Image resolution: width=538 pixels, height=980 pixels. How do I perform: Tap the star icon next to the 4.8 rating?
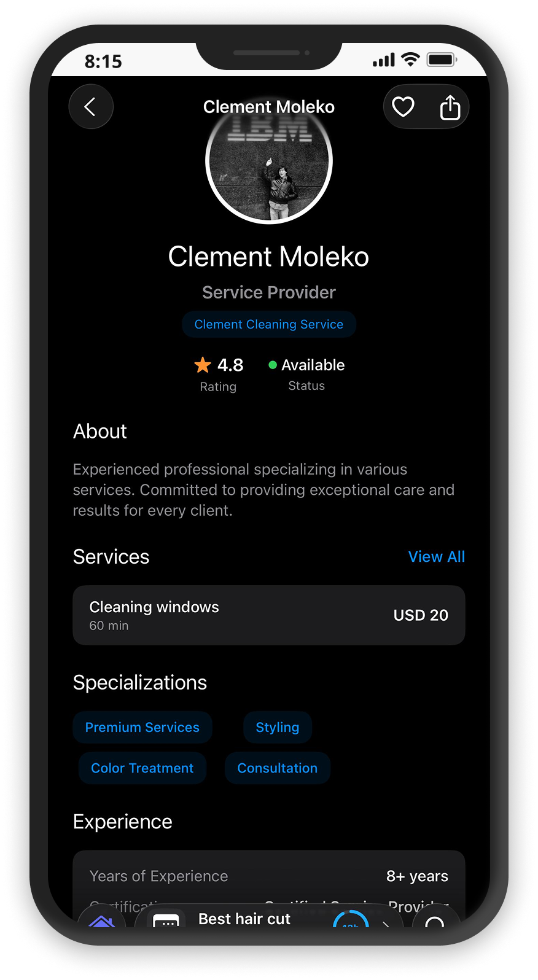(x=202, y=365)
